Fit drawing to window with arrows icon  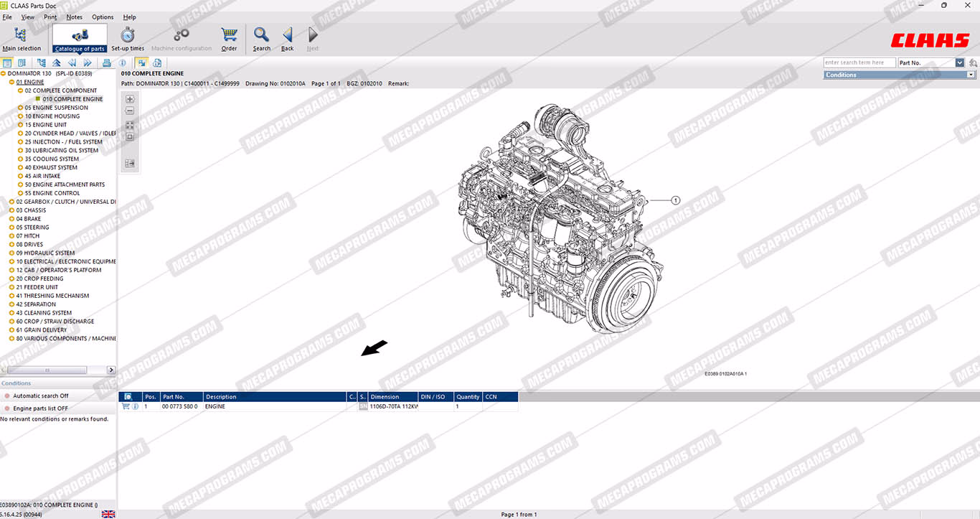coord(130,125)
